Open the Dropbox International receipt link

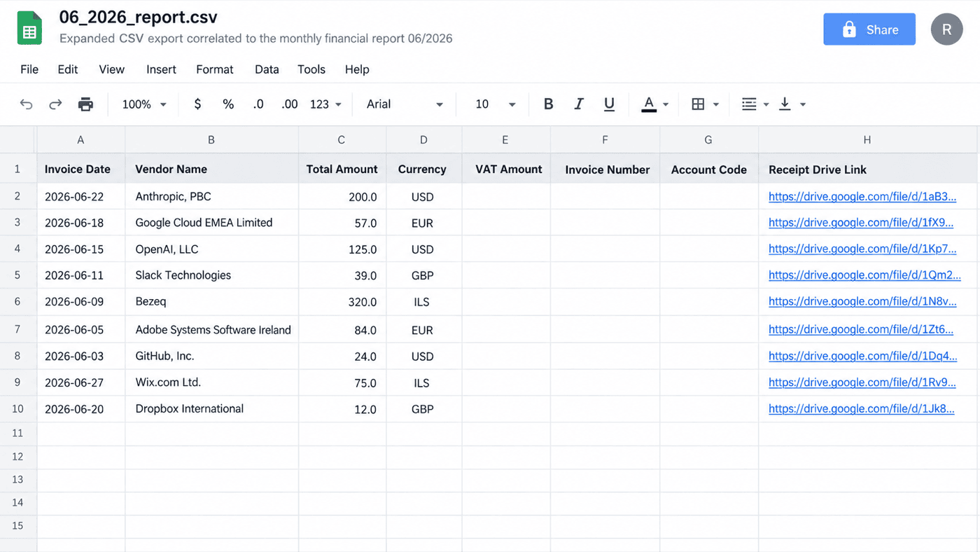[862, 408]
